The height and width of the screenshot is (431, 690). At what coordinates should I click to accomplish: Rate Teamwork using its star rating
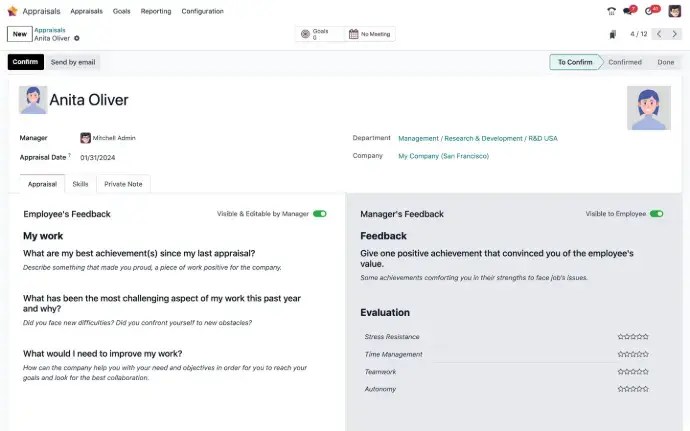[x=633, y=372]
